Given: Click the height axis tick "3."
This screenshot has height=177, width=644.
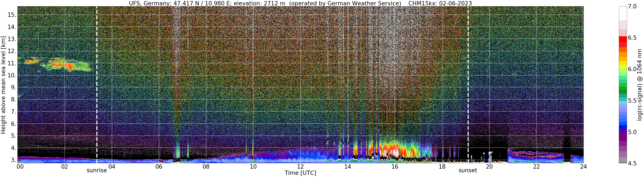Looking at the screenshot, I should tap(13, 160).
